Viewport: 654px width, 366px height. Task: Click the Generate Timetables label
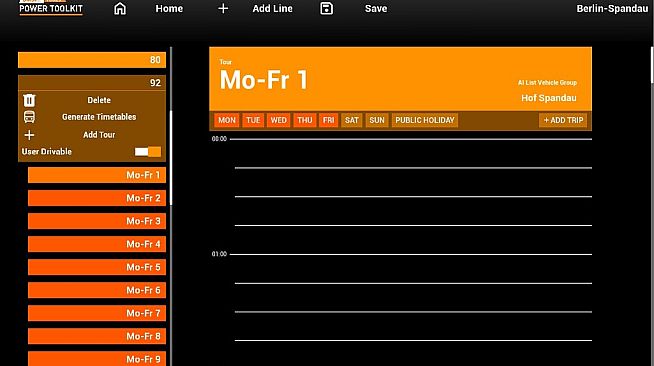tap(99, 117)
